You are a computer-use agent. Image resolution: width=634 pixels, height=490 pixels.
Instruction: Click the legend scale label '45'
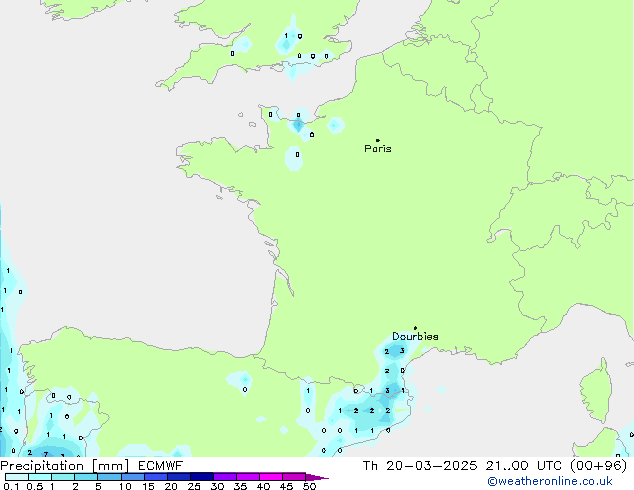(x=286, y=486)
